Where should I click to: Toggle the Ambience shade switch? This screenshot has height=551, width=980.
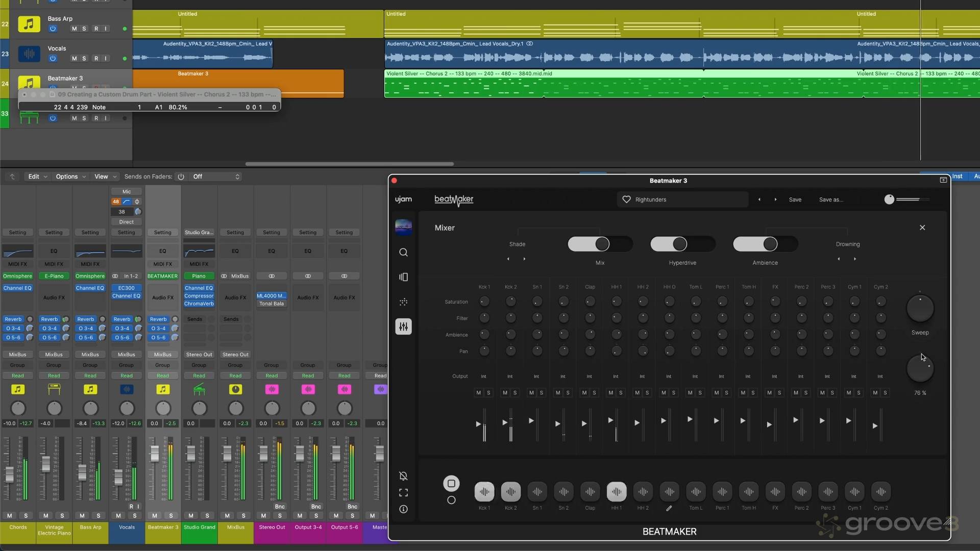tap(765, 244)
